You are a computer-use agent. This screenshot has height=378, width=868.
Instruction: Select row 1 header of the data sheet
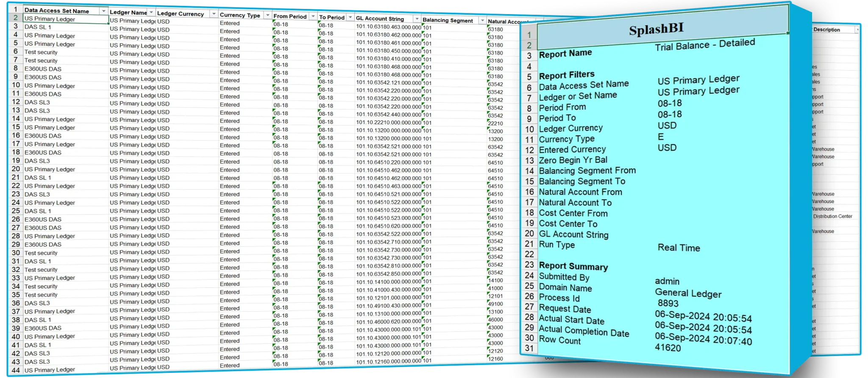click(16, 9)
